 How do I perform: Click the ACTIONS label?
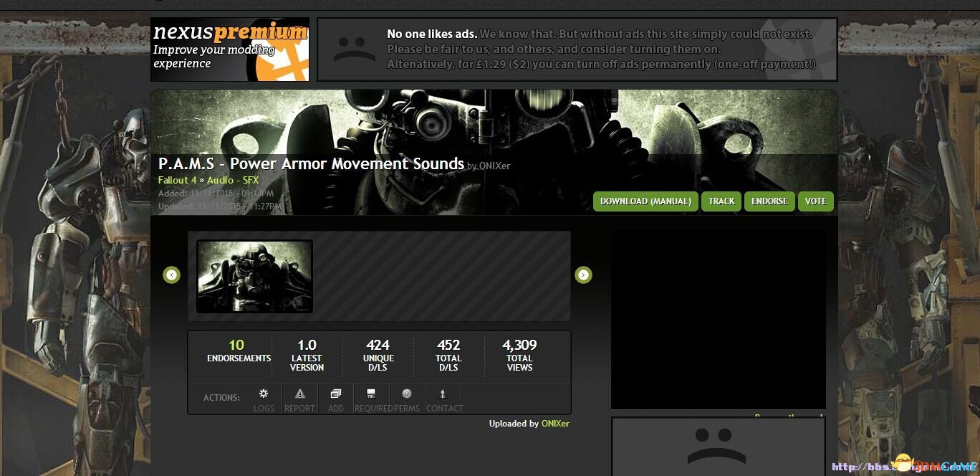click(x=221, y=397)
